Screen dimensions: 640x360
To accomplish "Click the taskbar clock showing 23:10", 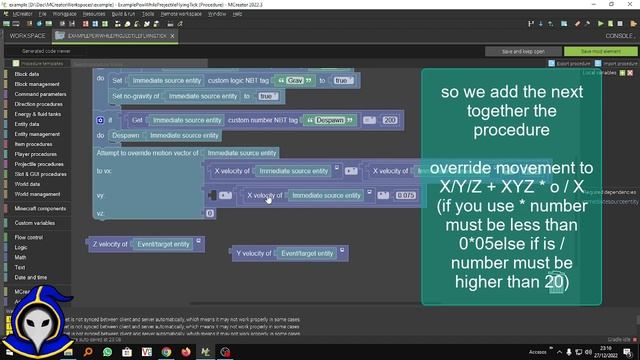I will (606, 352).
